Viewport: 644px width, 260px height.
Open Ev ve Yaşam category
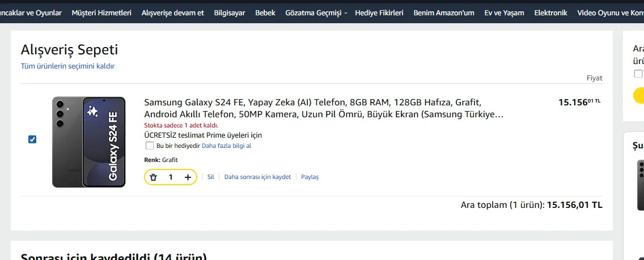(504, 12)
